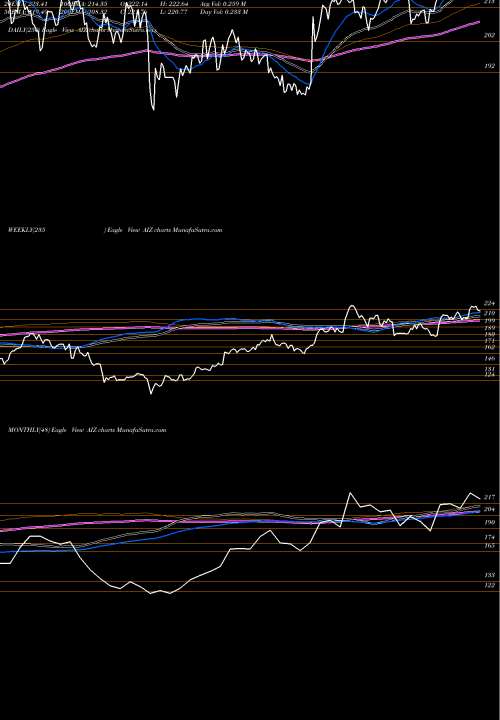Click the 'MONTHLY(48)' chart title
500x720 pixels.
[x=29, y=430]
